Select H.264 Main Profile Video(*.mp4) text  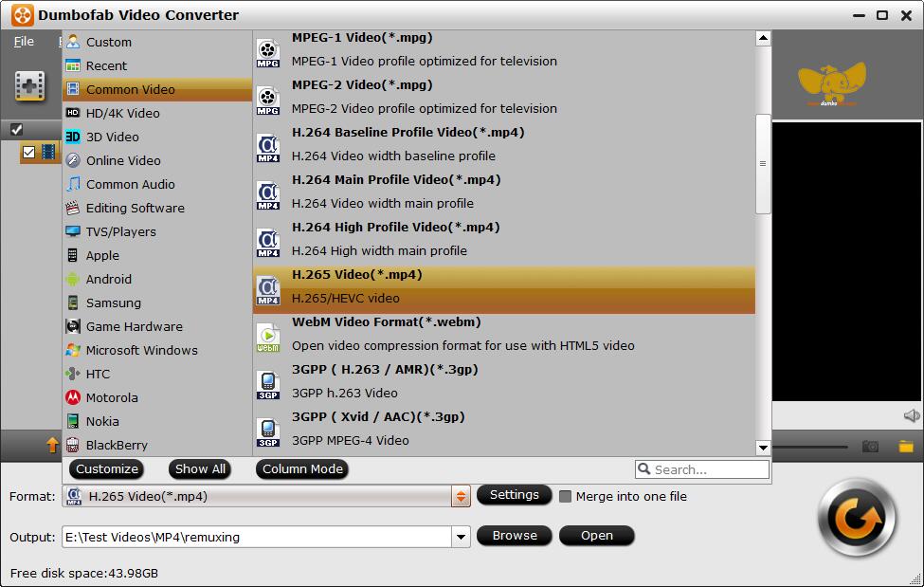point(396,180)
